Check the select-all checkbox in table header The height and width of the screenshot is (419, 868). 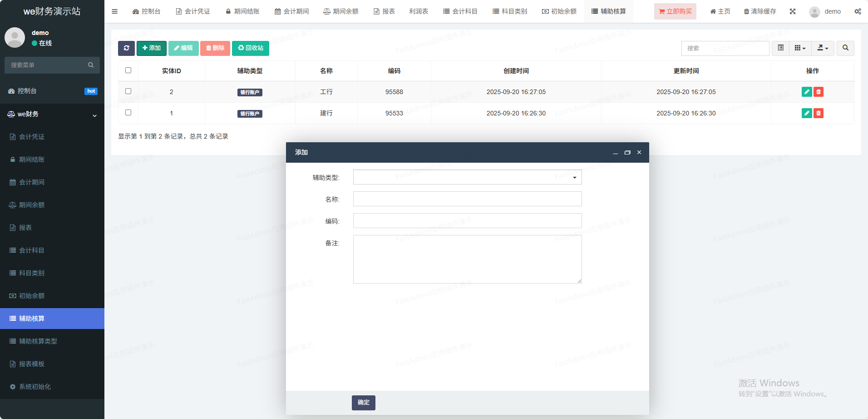pos(128,70)
